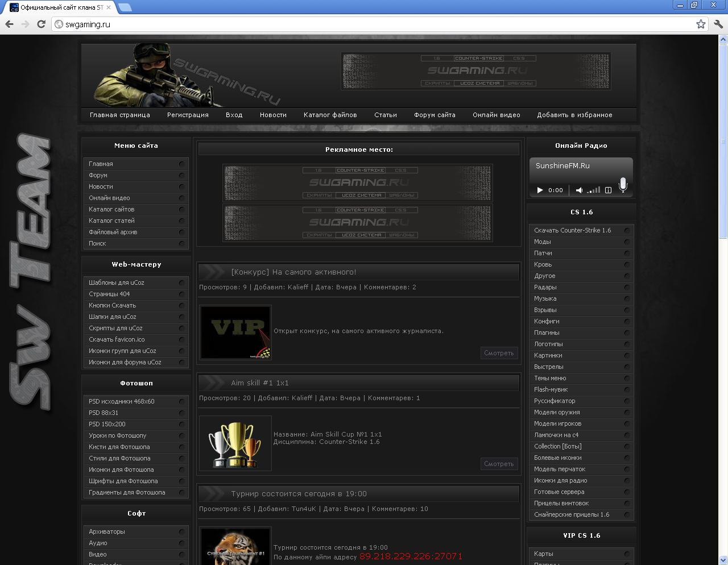Bookmark this page with the star icon

coord(701,24)
